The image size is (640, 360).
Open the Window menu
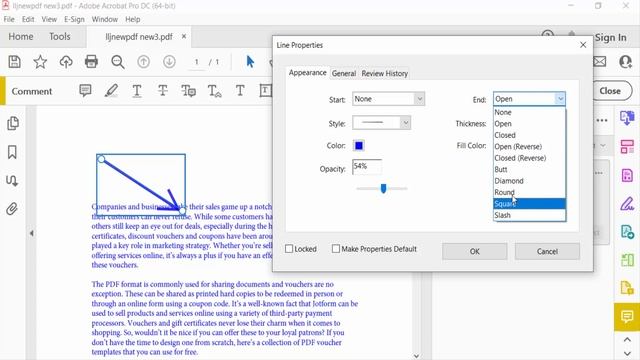(x=104, y=19)
